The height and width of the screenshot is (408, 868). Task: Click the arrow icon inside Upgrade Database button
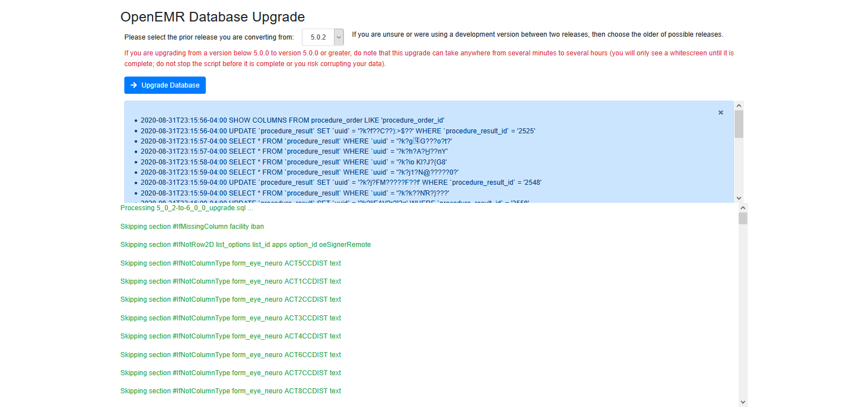(134, 85)
